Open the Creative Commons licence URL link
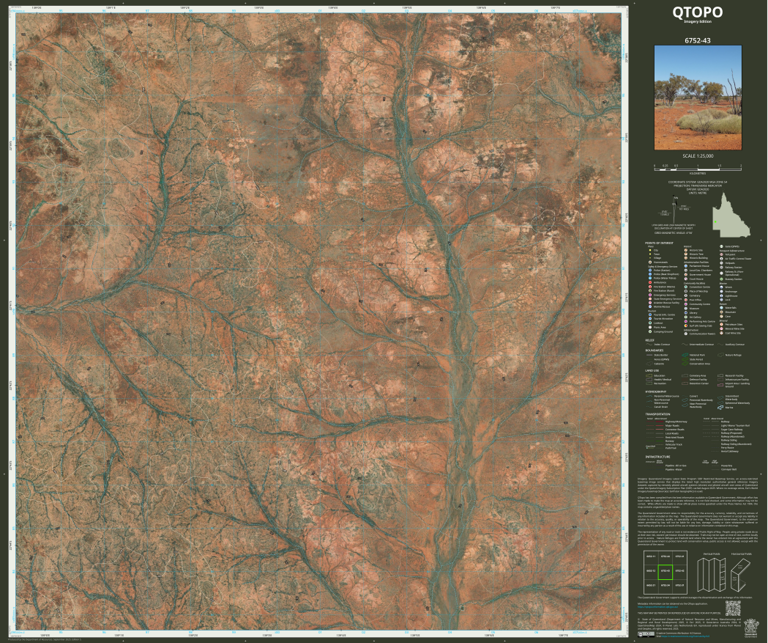This screenshot has height=643, width=768. (685, 636)
